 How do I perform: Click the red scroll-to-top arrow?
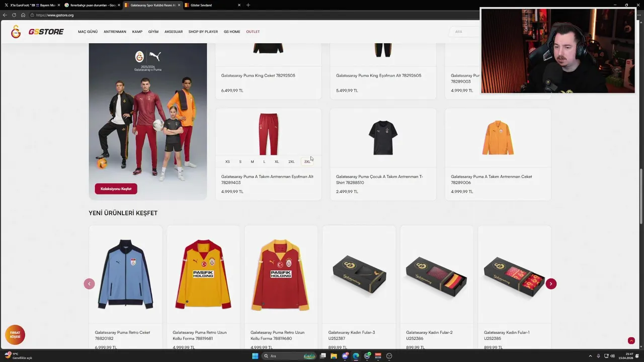[631, 341]
